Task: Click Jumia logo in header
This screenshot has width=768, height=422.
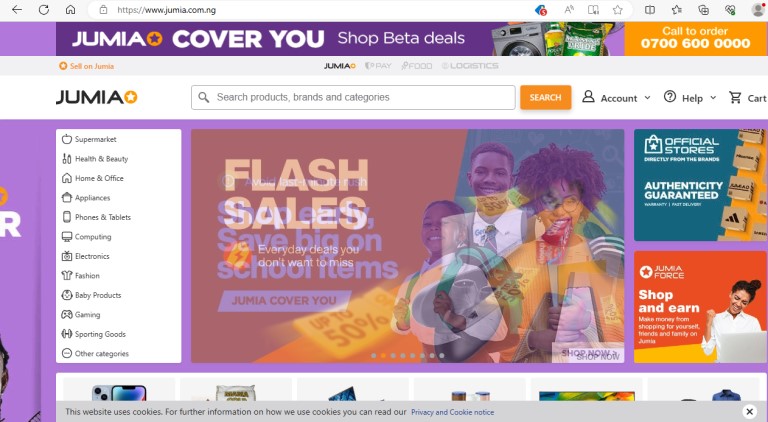Action: click(x=96, y=97)
